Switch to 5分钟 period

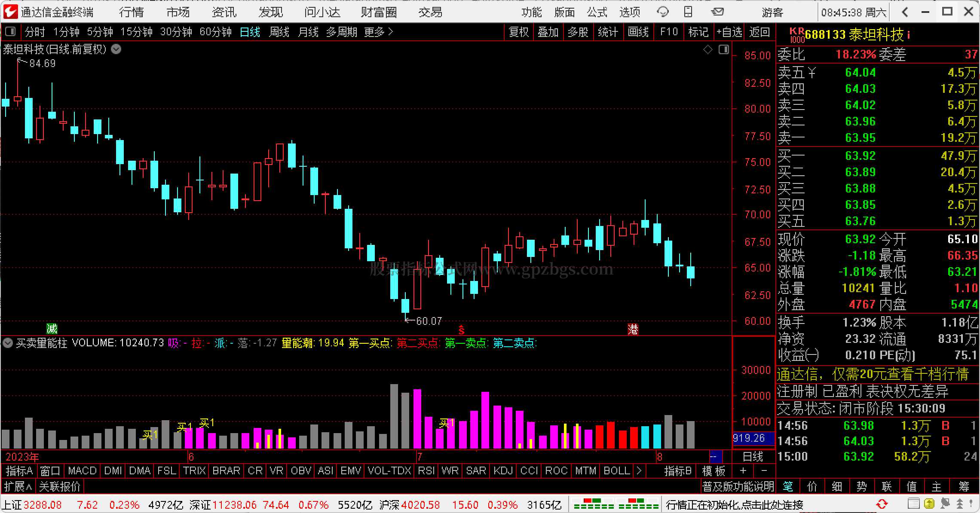click(100, 32)
